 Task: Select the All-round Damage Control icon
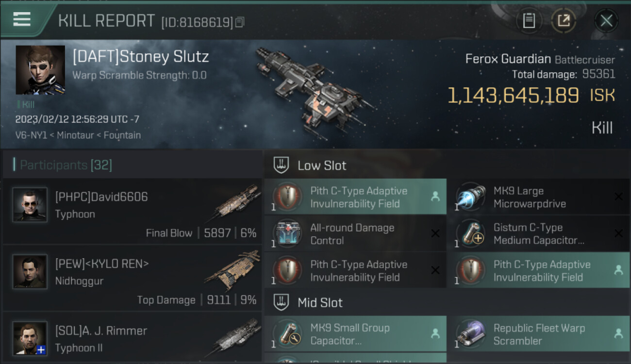point(287,234)
